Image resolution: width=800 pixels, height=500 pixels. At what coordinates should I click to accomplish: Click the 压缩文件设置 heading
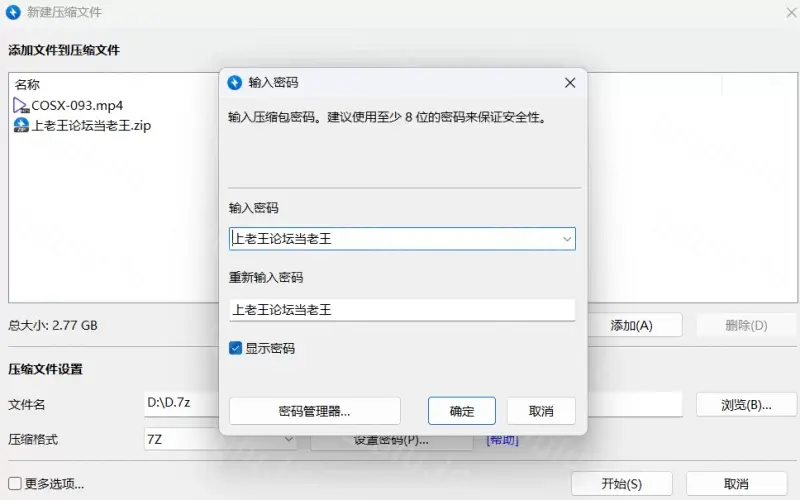tap(45, 369)
